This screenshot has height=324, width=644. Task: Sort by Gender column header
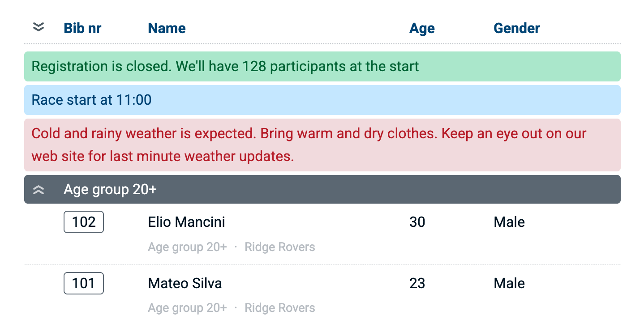tap(516, 28)
